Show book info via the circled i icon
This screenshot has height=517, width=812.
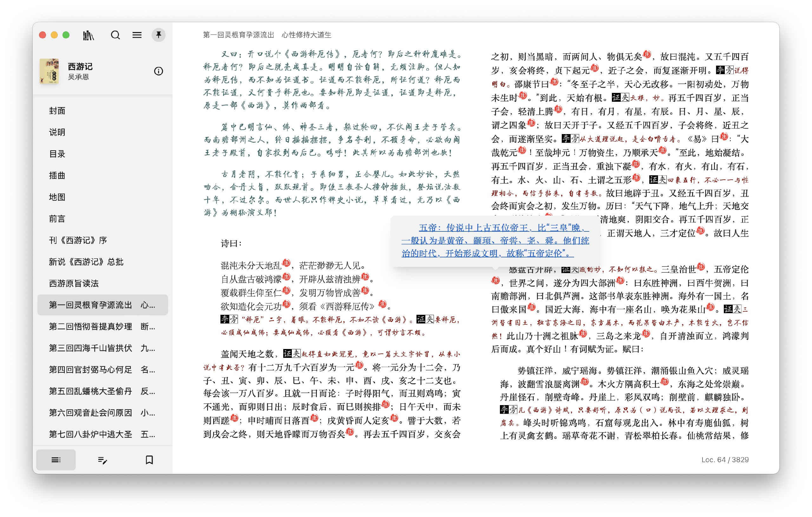pyautogui.click(x=159, y=71)
